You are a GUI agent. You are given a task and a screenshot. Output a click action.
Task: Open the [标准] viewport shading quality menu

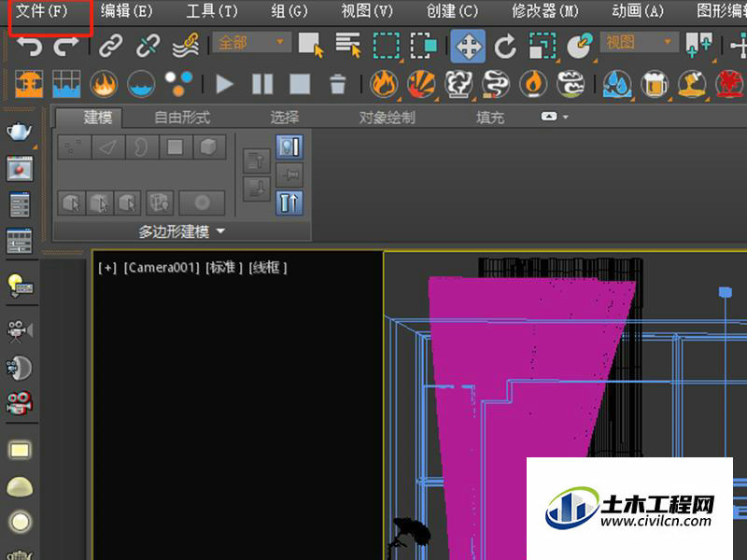pyautogui.click(x=224, y=268)
